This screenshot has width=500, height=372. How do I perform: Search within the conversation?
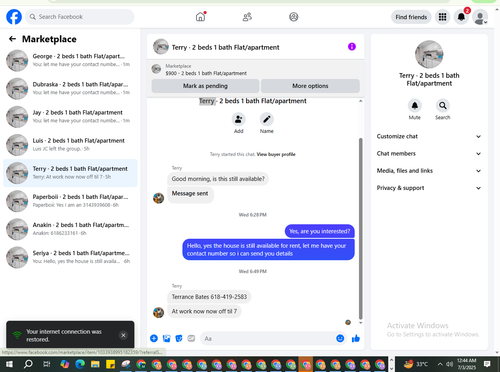(443, 106)
